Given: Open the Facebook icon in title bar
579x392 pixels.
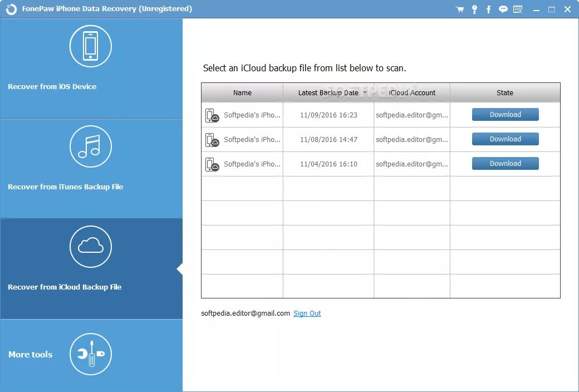Looking at the screenshot, I should [x=489, y=9].
